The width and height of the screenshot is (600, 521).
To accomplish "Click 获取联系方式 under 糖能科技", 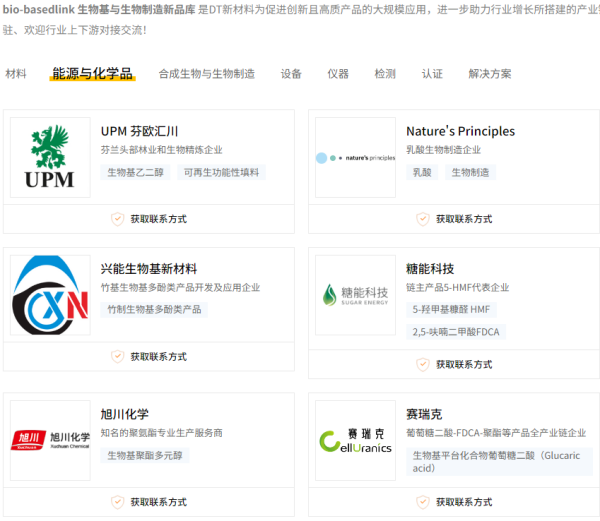I will (463, 364).
